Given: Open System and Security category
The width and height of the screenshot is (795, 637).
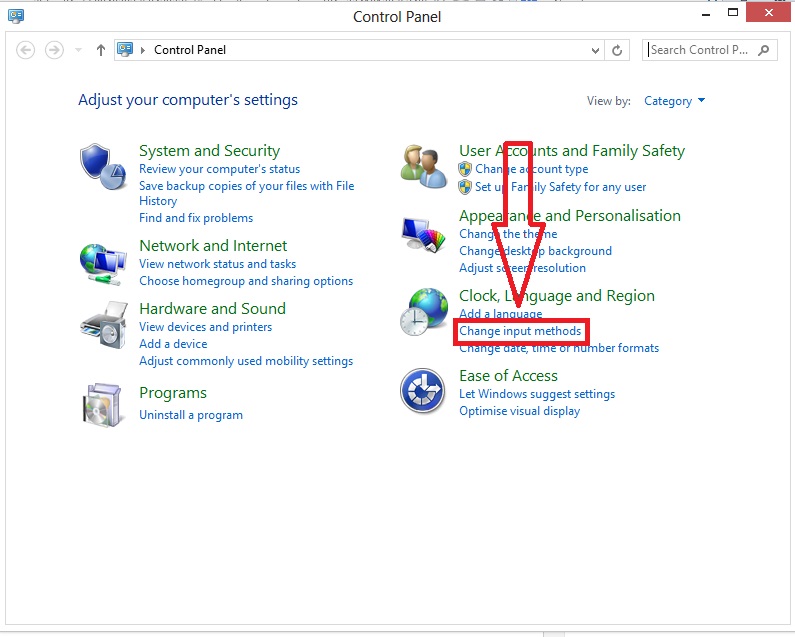Looking at the screenshot, I should point(209,151).
